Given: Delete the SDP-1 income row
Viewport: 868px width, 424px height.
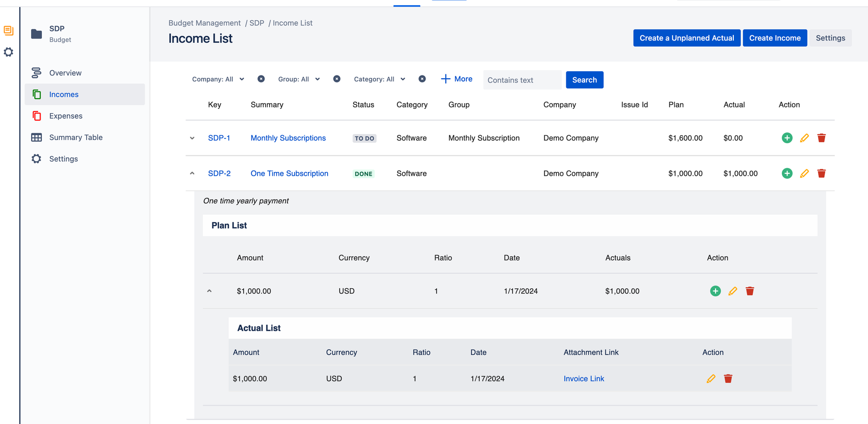Looking at the screenshot, I should click(x=821, y=138).
